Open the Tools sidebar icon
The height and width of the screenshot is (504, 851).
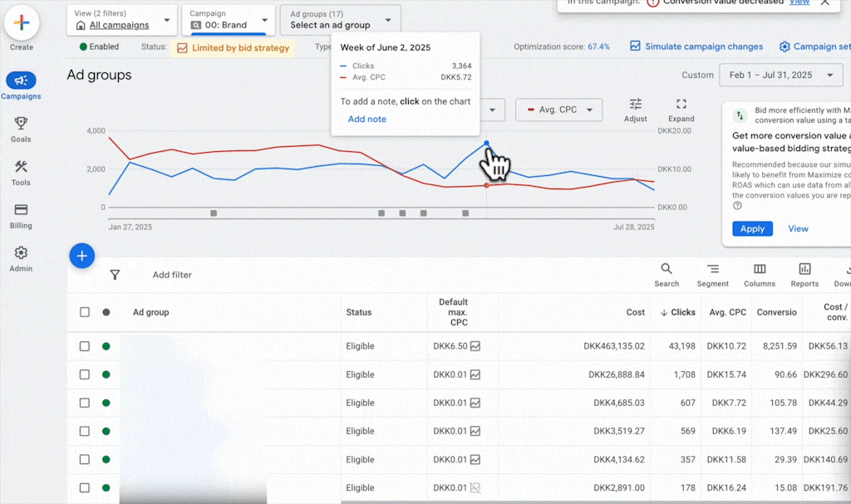click(x=21, y=167)
